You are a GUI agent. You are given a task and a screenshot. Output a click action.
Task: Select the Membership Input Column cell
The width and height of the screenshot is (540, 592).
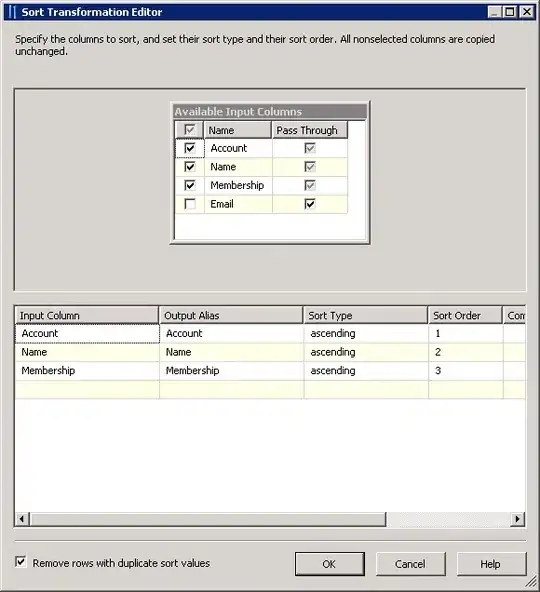click(87, 371)
